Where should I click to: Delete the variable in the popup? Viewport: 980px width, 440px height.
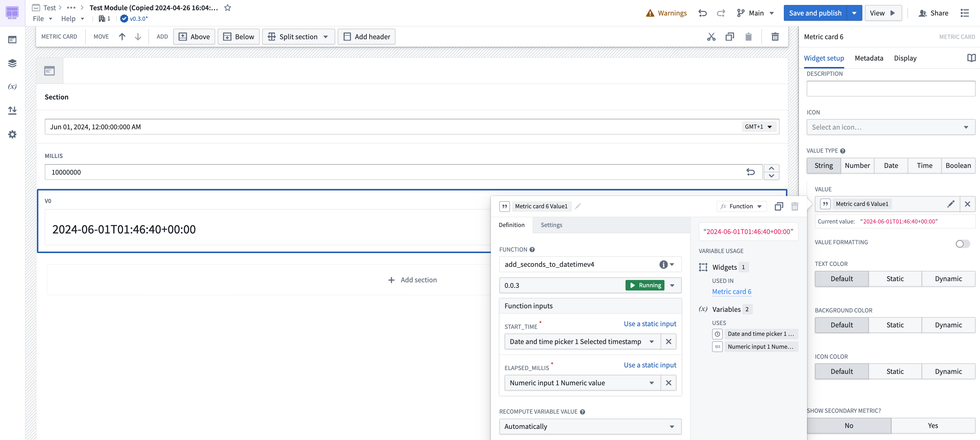795,206
